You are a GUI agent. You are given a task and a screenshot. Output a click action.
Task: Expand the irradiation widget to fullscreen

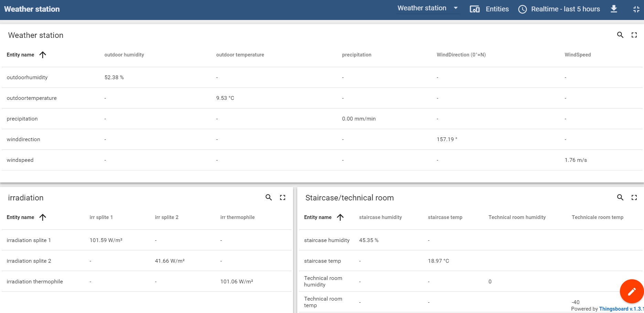[282, 198]
